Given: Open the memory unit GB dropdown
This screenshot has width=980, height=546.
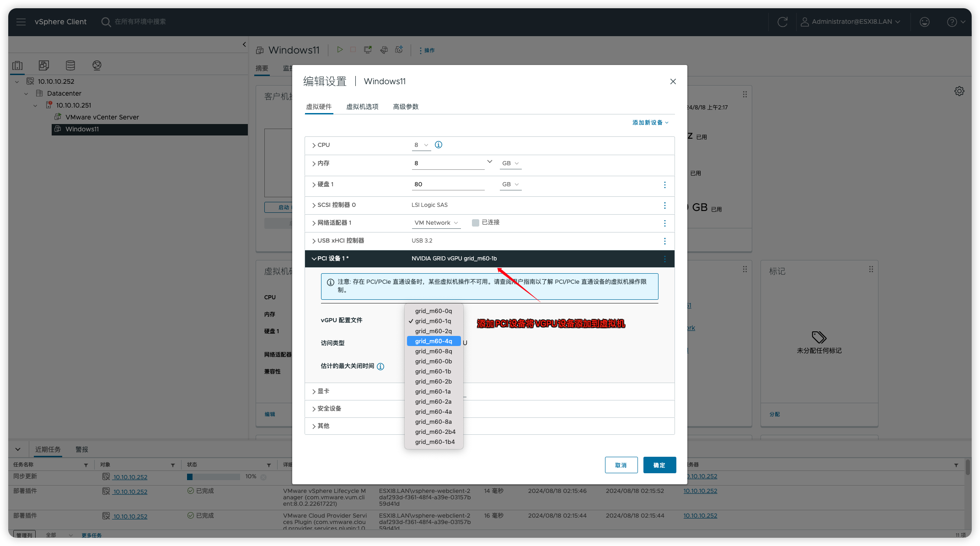Looking at the screenshot, I should (x=510, y=163).
